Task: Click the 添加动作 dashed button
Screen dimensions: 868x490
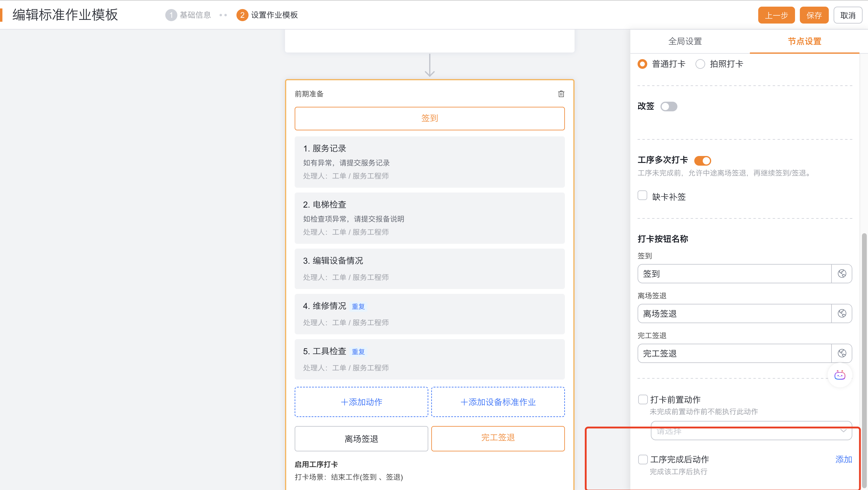Action: 361,402
